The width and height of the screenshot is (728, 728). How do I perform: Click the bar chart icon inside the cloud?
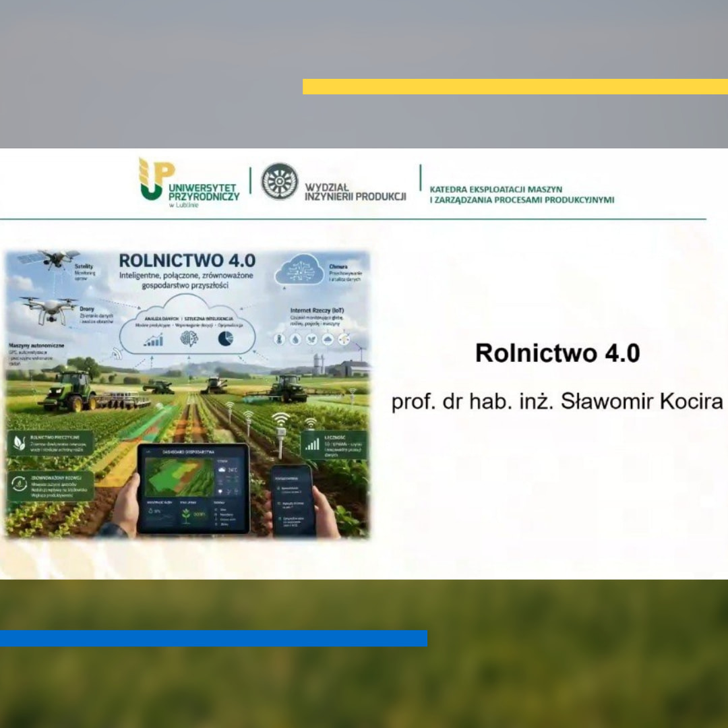(x=154, y=340)
